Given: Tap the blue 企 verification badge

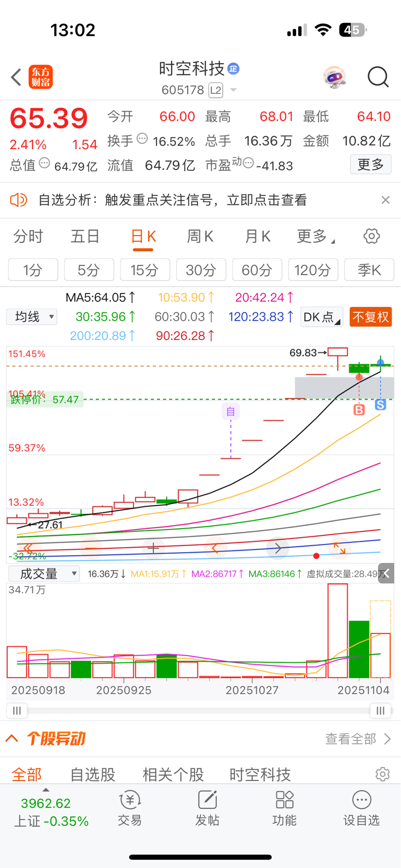Looking at the screenshot, I should 234,68.
